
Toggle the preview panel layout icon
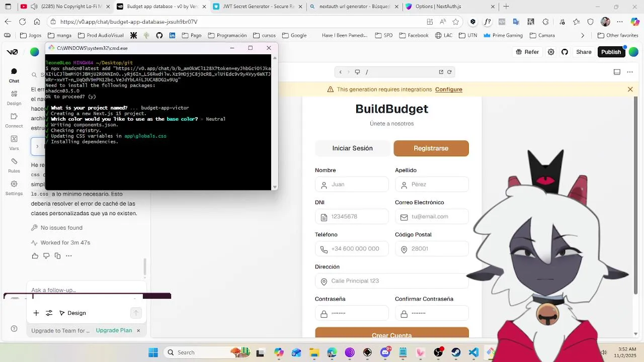(617, 72)
